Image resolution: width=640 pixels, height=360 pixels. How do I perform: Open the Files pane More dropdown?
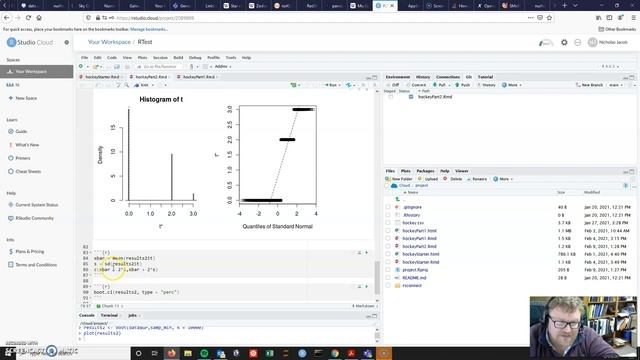pos(503,179)
